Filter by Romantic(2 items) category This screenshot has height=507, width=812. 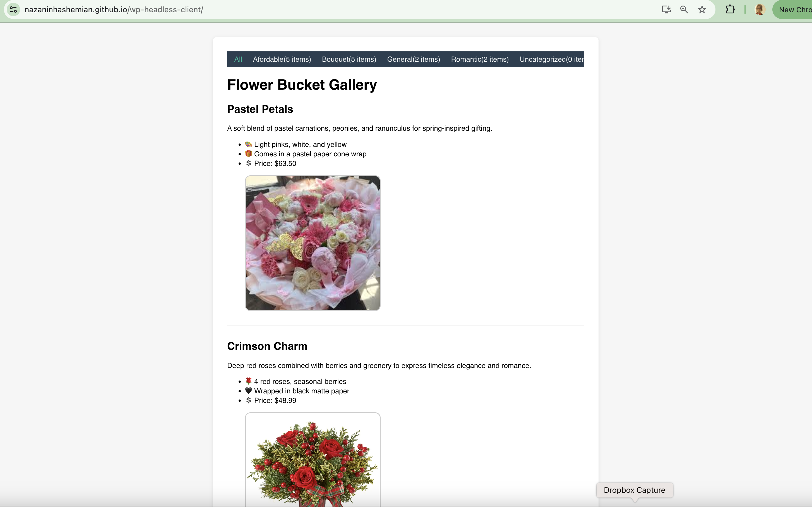click(480, 59)
